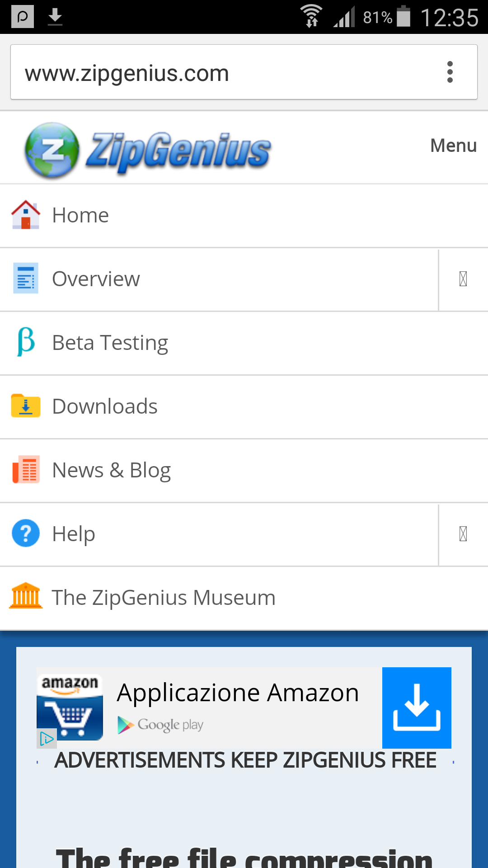The image size is (488, 868).
Task: Select the Downloads menu entry
Action: [105, 406]
